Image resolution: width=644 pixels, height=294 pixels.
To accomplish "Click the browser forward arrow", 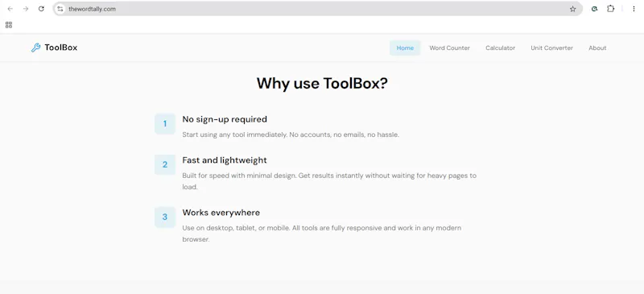I will [x=26, y=9].
